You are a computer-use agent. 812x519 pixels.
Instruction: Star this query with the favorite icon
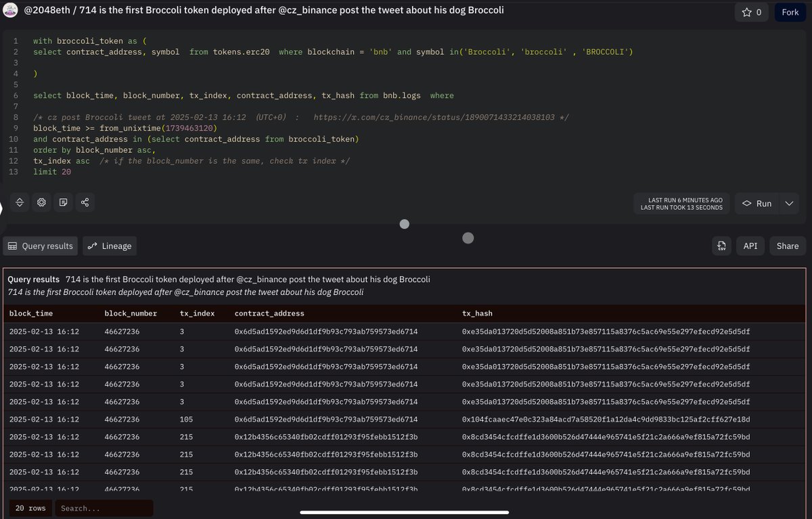752,12
